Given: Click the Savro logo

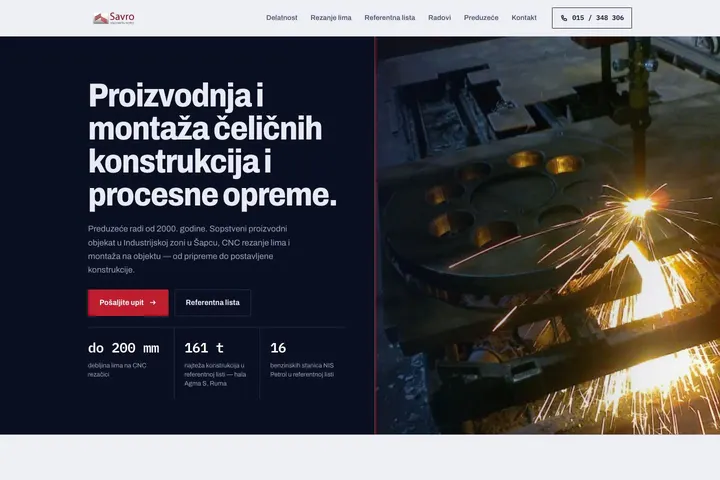Looking at the screenshot, I should click(x=113, y=18).
